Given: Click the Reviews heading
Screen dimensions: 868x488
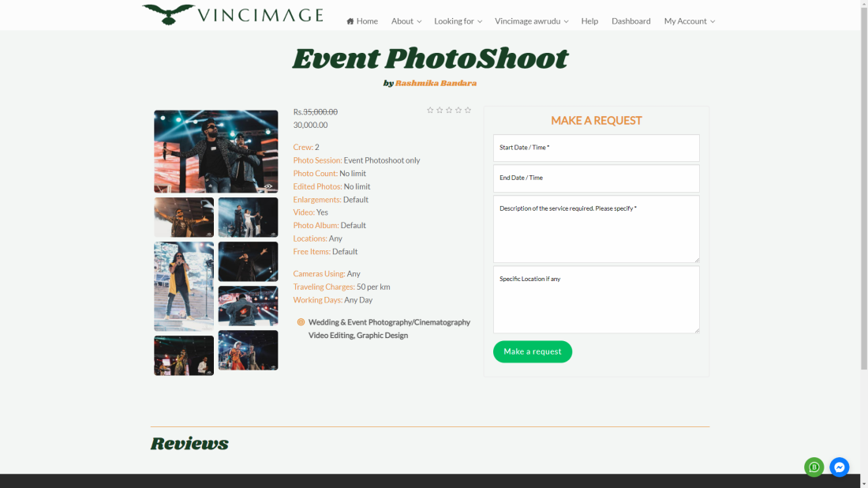Looking at the screenshot, I should [x=189, y=444].
